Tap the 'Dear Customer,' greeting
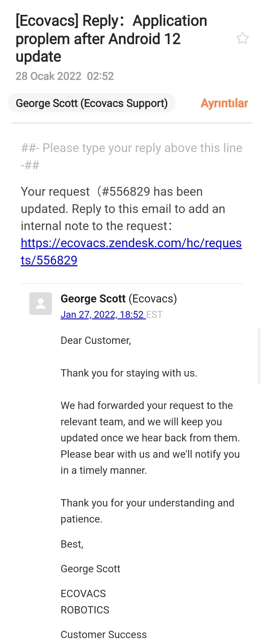The height and width of the screenshot is (644, 263). (96, 340)
